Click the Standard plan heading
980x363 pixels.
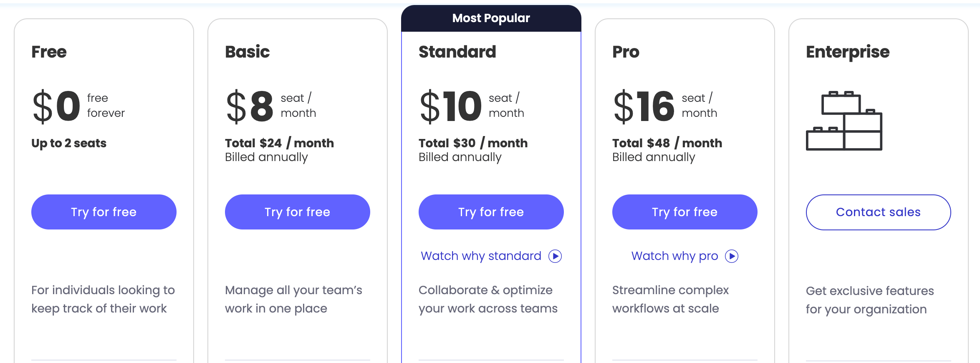click(x=457, y=52)
